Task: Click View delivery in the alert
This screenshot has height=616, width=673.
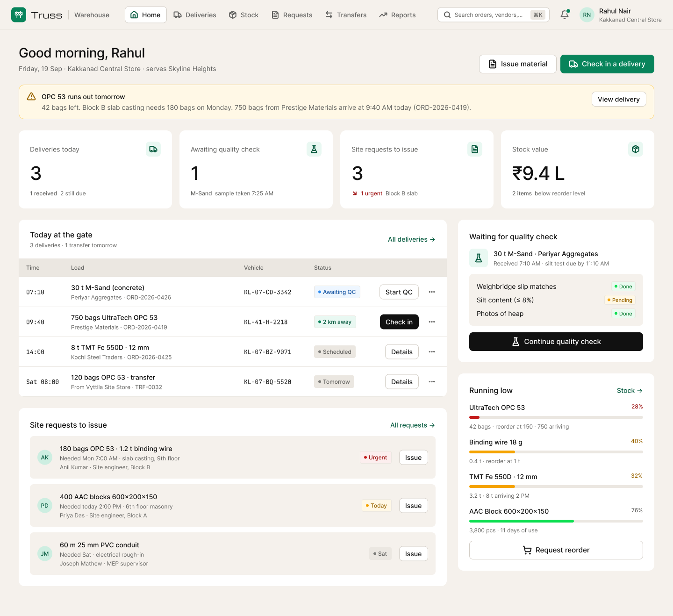Action: pos(619,99)
